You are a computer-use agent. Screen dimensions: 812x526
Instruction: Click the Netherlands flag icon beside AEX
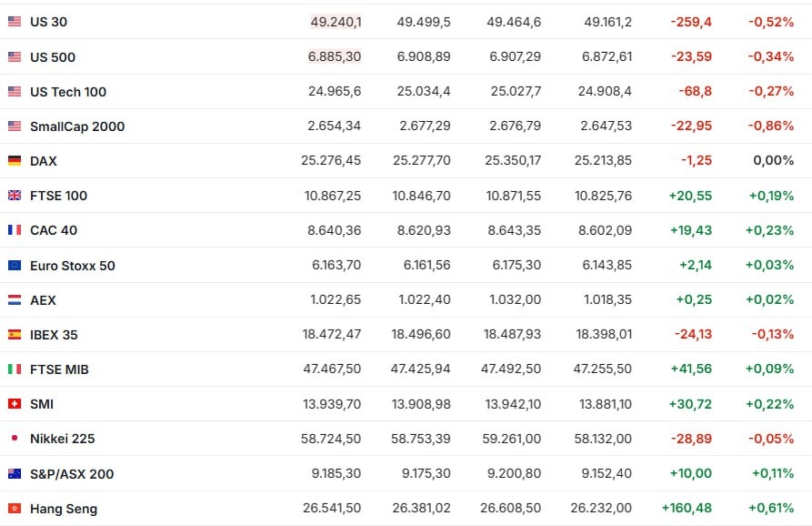coord(15,300)
